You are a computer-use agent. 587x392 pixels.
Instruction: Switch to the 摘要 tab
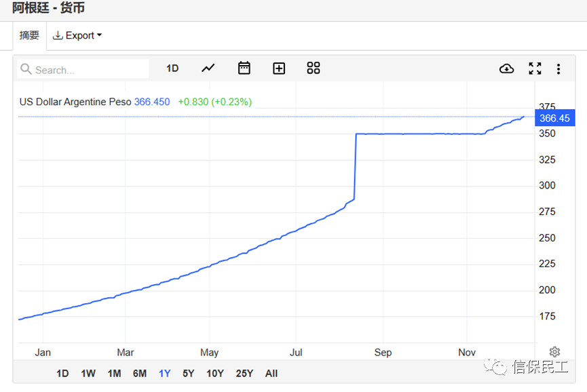(29, 35)
